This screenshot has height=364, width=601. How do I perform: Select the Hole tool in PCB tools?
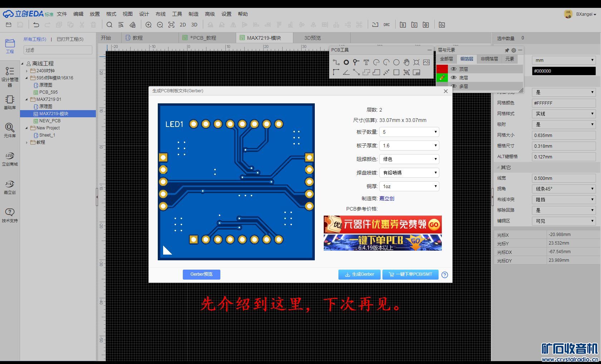point(416,62)
